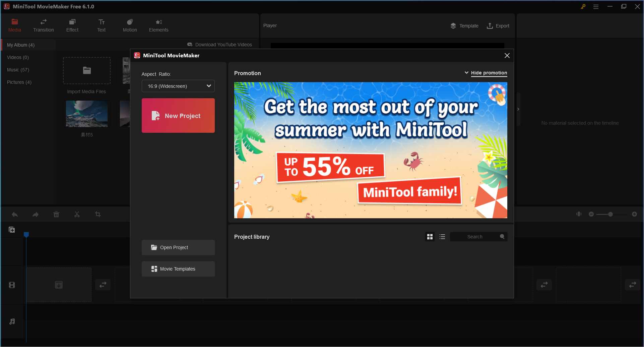The width and height of the screenshot is (644, 347).
Task: Click the Open Project button
Action: point(178,247)
